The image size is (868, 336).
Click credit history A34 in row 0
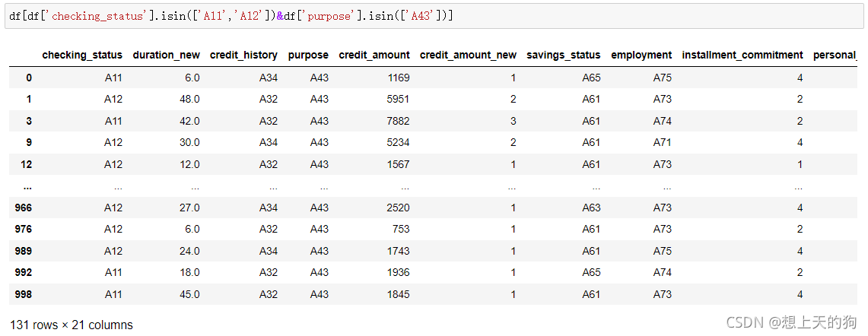[269, 78]
